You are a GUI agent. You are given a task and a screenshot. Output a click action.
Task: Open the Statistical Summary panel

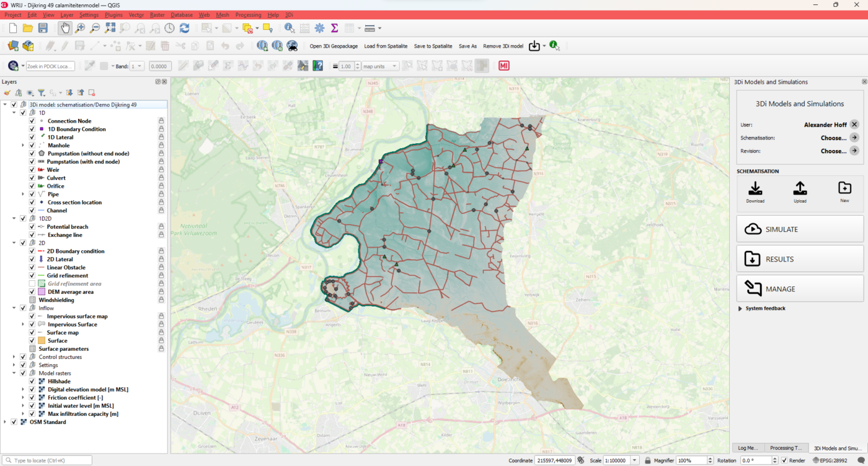334,27
